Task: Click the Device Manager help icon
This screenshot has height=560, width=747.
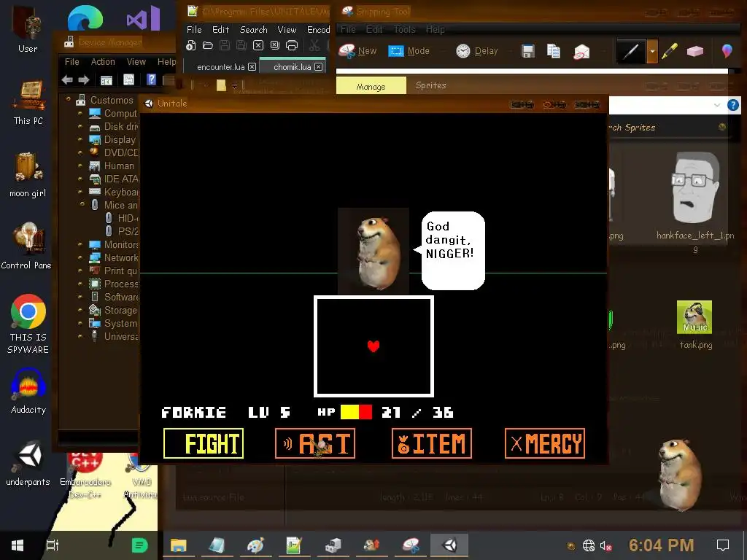Action: coord(151,79)
